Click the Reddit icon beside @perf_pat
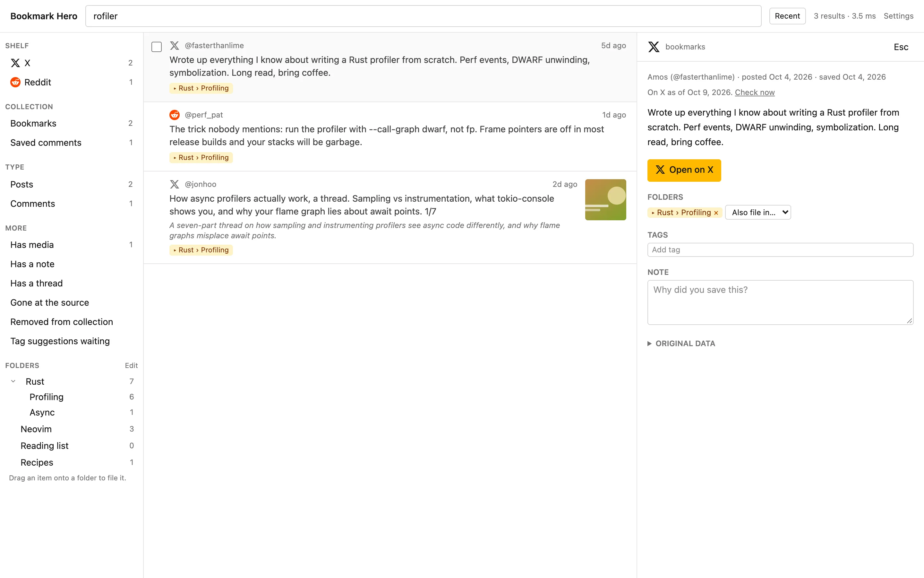The width and height of the screenshot is (924, 578). pyautogui.click(x=175, y=115)
